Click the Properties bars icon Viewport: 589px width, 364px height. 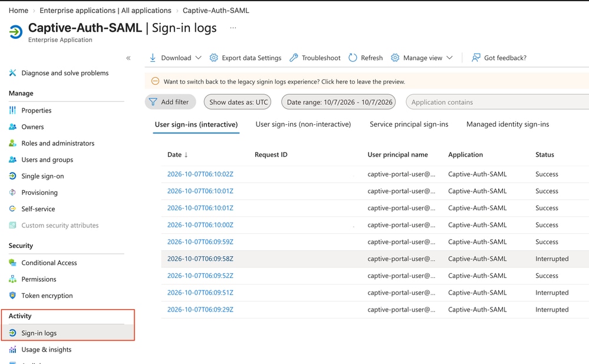[x=12, y=110]
